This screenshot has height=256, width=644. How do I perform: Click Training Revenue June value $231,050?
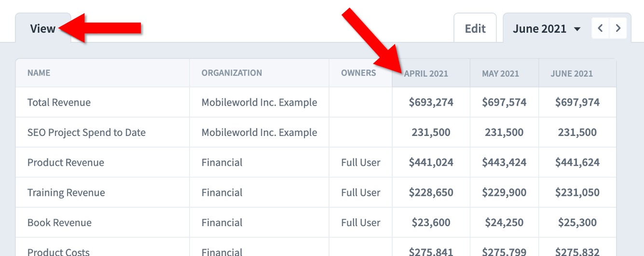[577, 192]
